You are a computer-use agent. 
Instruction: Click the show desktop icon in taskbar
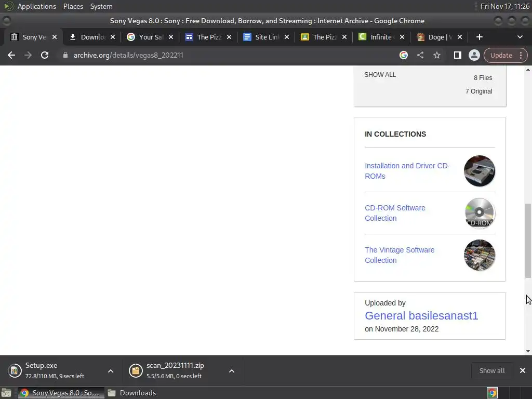click(x=6, y=393)
